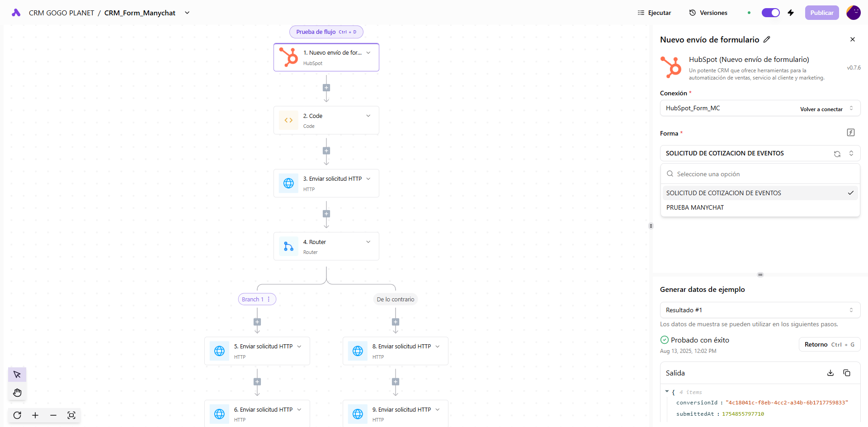Click the zoom out minus icon
This screenshot has height=427, width=868.
[x=53, y=415]
